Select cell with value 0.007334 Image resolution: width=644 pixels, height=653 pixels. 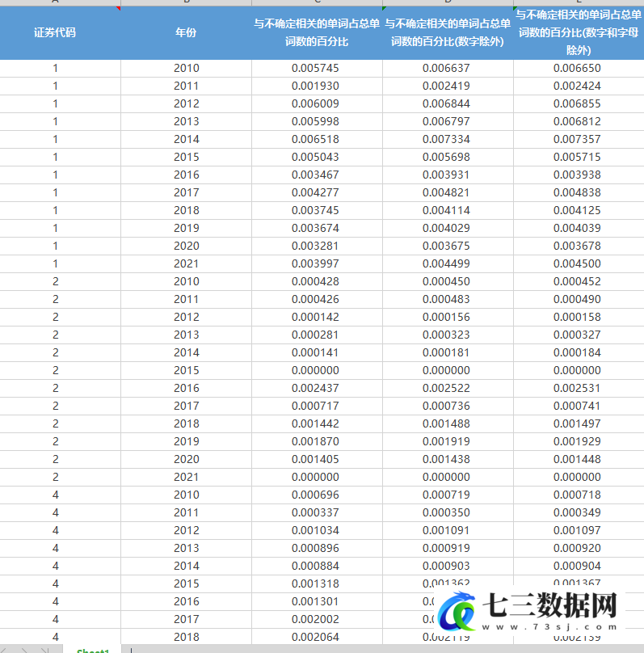pos(448,140)
